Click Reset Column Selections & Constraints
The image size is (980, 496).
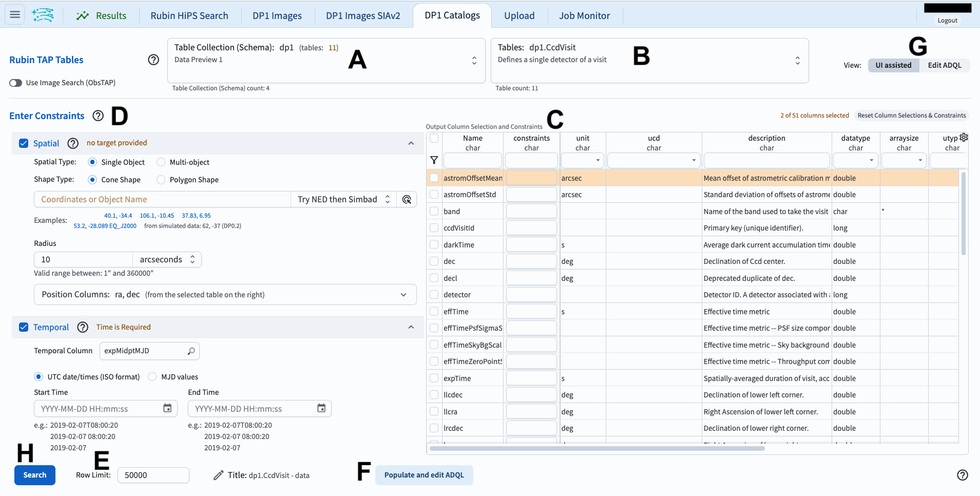pyautogui.click(x=912, y=115)
